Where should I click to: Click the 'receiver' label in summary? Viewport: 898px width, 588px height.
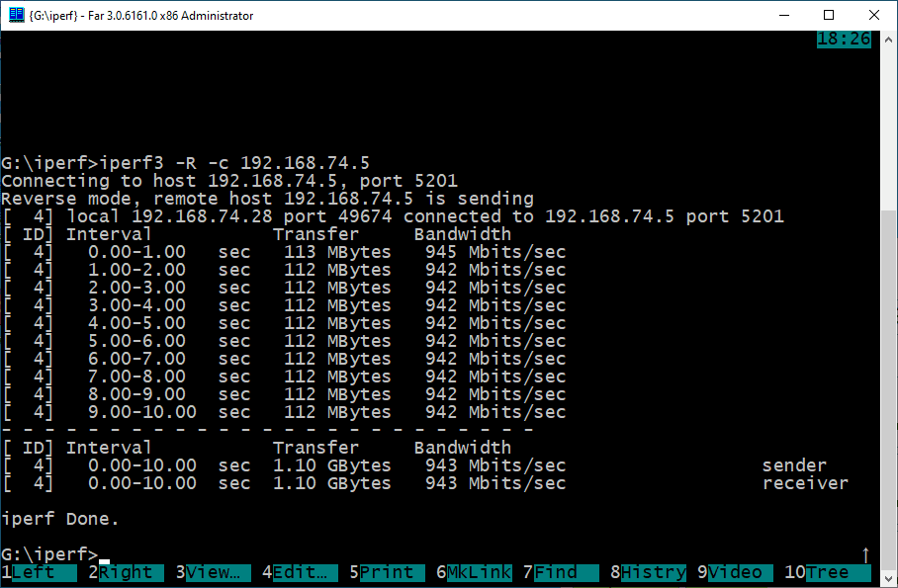pos(805,483)
